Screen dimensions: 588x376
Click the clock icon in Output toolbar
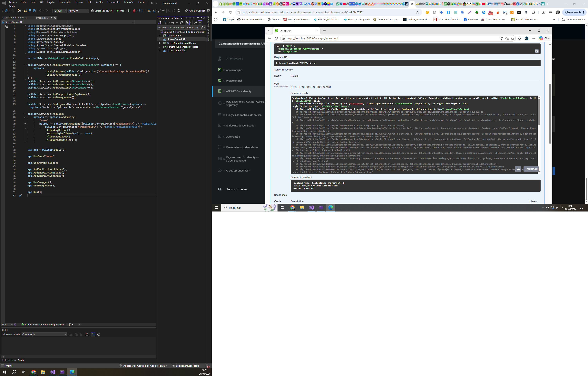(x=99, y=334)
